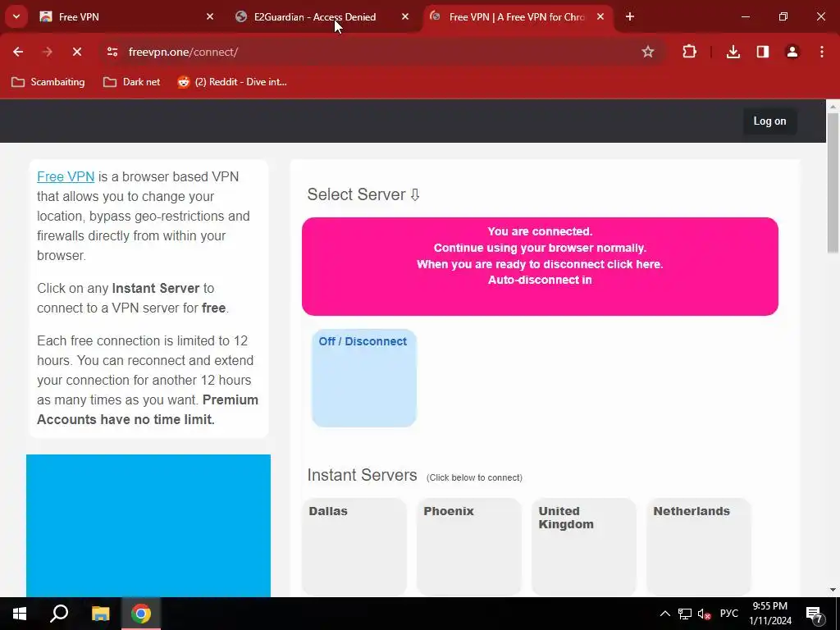Image resolution: width=840 pixels, height=630 pixels.
Task: Open the tab search dropdown arrow
Action: click(x=16, y=16)
